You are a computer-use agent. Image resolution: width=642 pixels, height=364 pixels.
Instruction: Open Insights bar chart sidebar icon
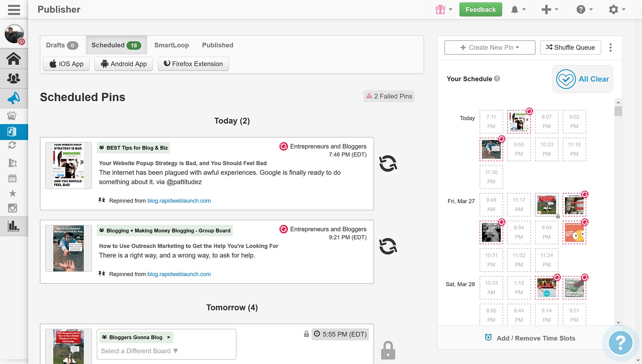14,226
